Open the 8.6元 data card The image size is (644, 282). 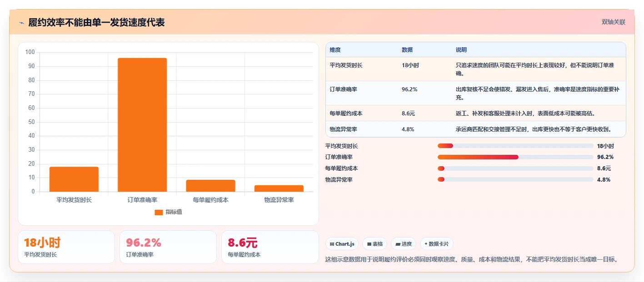(270, 247)
